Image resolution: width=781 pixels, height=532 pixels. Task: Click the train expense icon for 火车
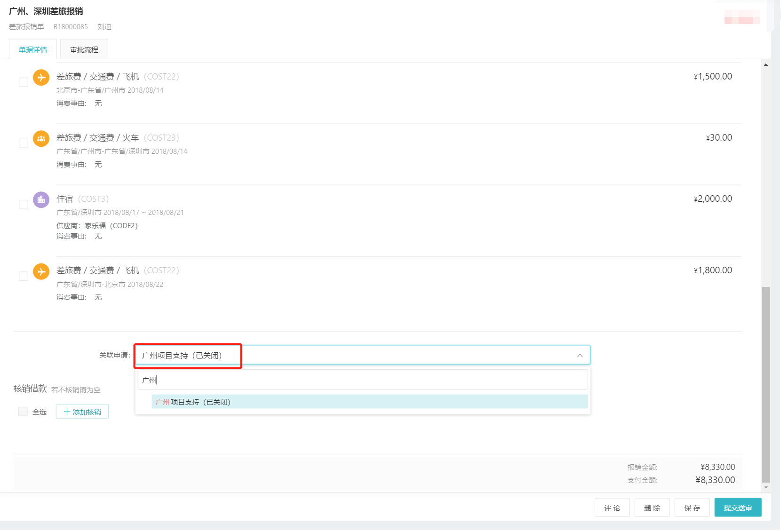point(41,138)
